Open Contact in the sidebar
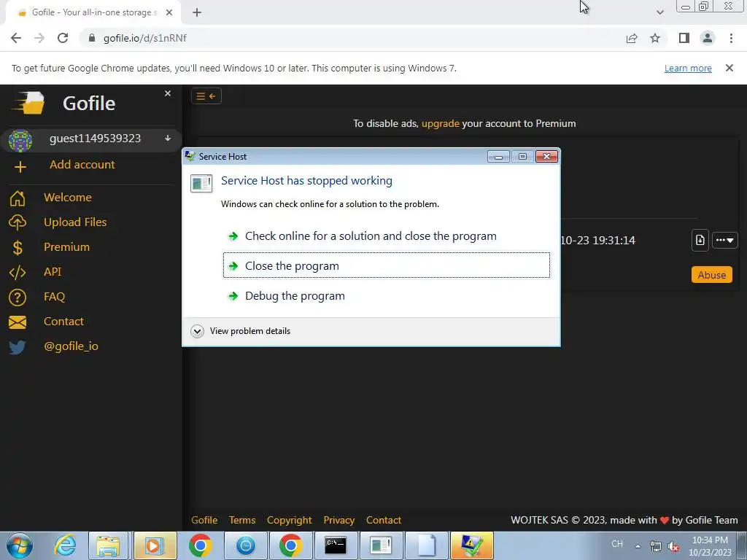 pyautogui.click(x=64, y=321)
